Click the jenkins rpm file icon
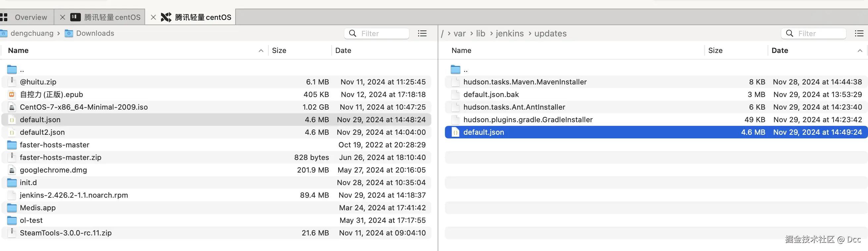Screen dimensions: 868x251 (x=12, y=195)
